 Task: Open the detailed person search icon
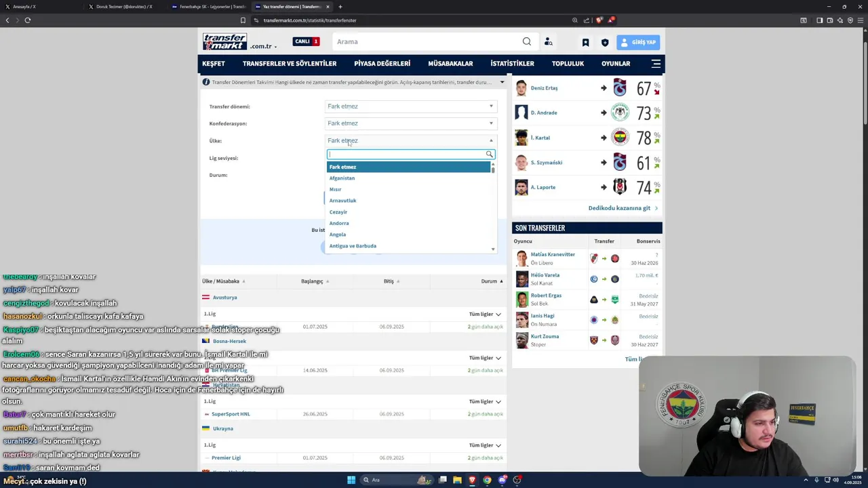[x=549, y=42]
